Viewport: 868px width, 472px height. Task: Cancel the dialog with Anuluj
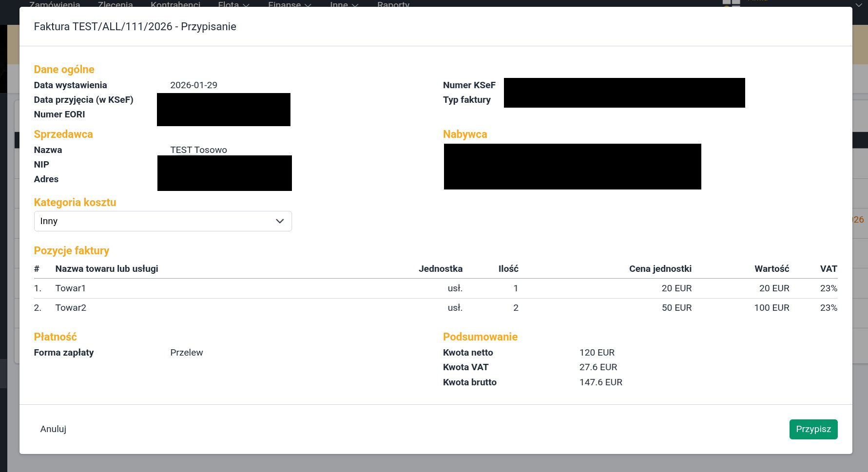pos(53,429)
